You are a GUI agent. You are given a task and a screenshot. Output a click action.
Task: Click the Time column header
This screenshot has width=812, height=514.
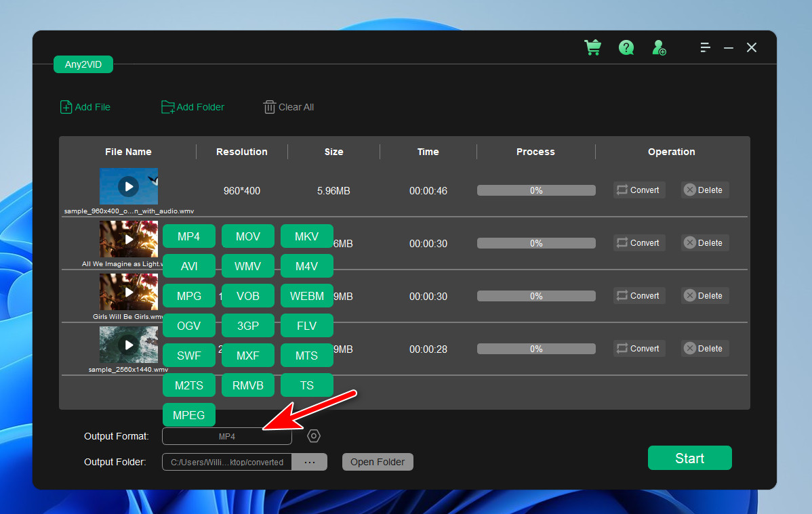tap(428, 152)
